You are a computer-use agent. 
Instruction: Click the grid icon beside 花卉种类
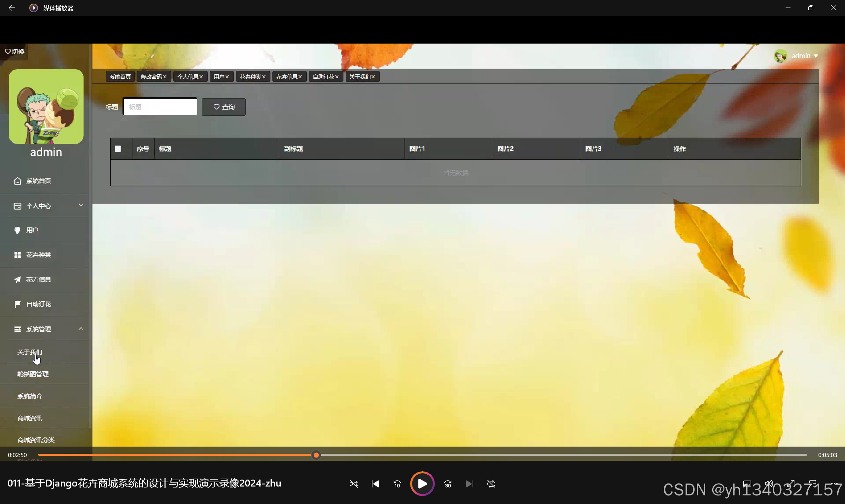[17, 255]
